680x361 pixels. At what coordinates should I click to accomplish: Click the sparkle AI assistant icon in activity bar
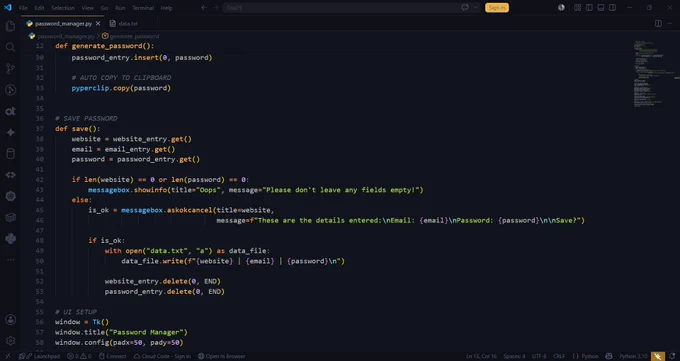pos(10,132)
